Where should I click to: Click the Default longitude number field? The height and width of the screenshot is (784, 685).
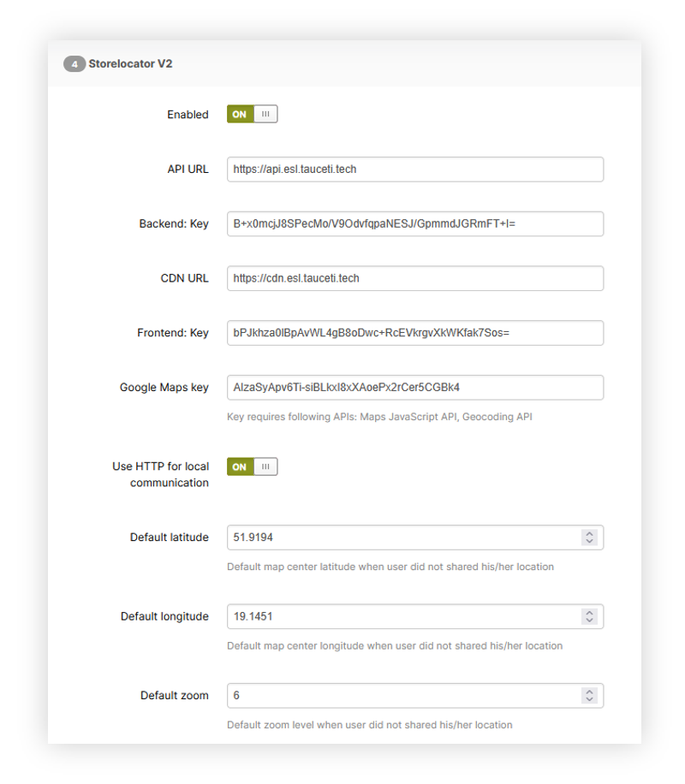[402, 616]
